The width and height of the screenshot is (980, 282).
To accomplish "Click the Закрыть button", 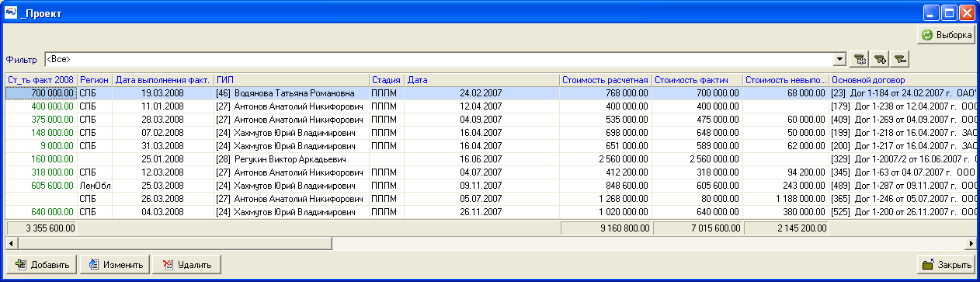I will coord(947,264).
